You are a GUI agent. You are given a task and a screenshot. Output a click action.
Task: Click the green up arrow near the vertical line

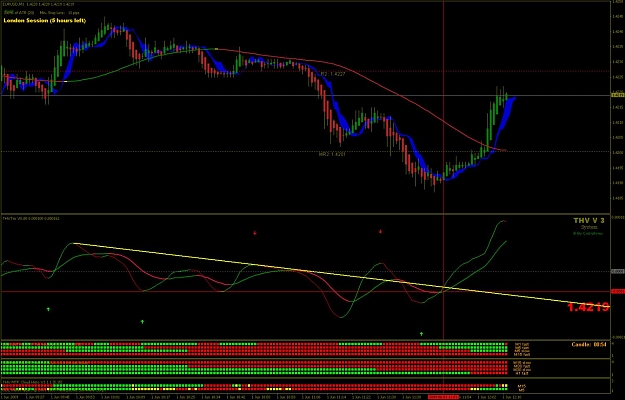point(421,333)
